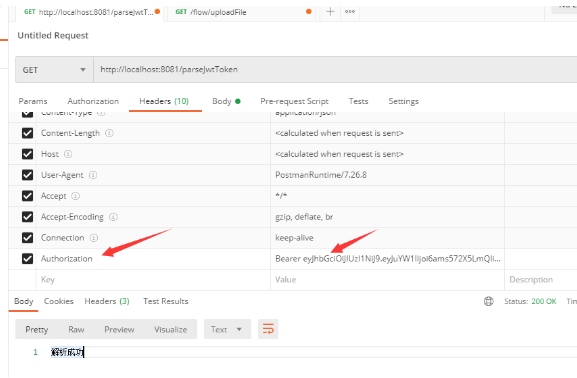577x378 pixels.
Task: Uncheck the Connection header checkbox
Action: click(28, 238)
